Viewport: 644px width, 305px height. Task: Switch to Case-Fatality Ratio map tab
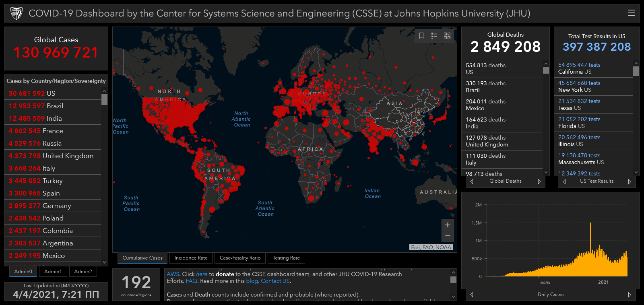click(x=240, y=258)
